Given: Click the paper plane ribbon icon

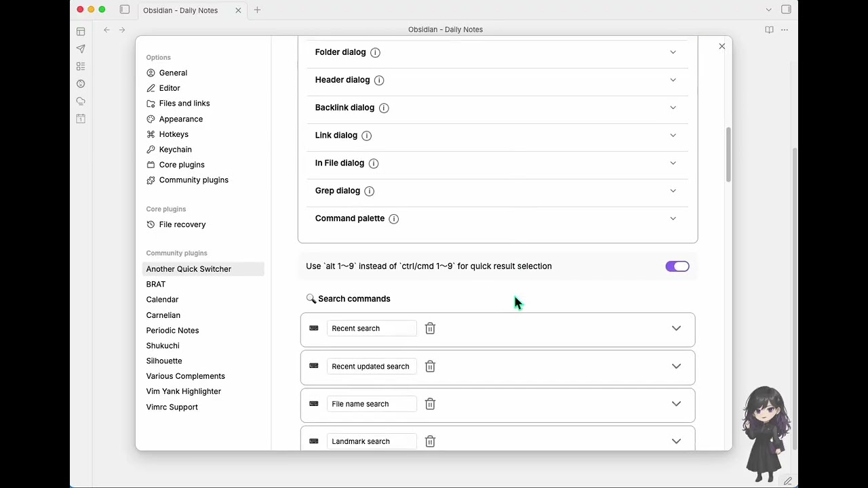Looking at the screenshot, I should tap(81, 49).
